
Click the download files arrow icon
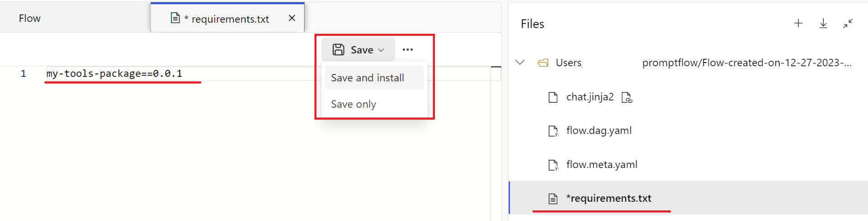pyautogui.click(x=823, y=23)
